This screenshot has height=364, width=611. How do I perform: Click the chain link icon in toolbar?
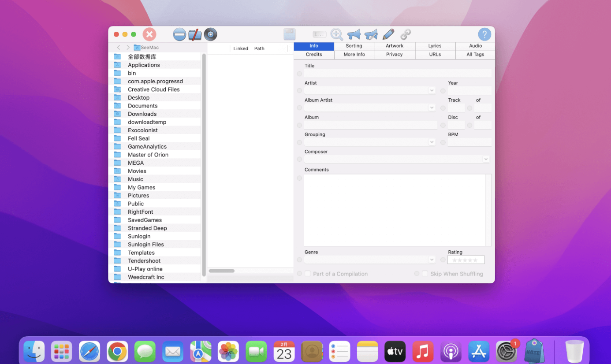coord(406,34)
